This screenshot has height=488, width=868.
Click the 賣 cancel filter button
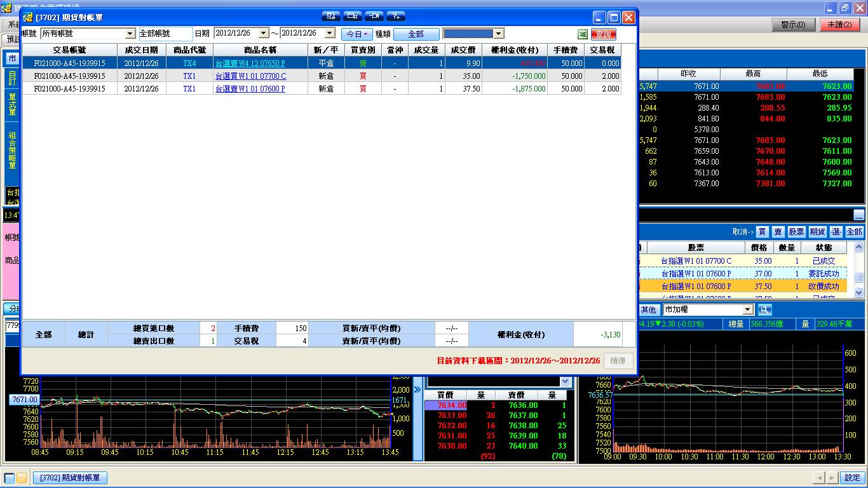[x=778, y=232]
